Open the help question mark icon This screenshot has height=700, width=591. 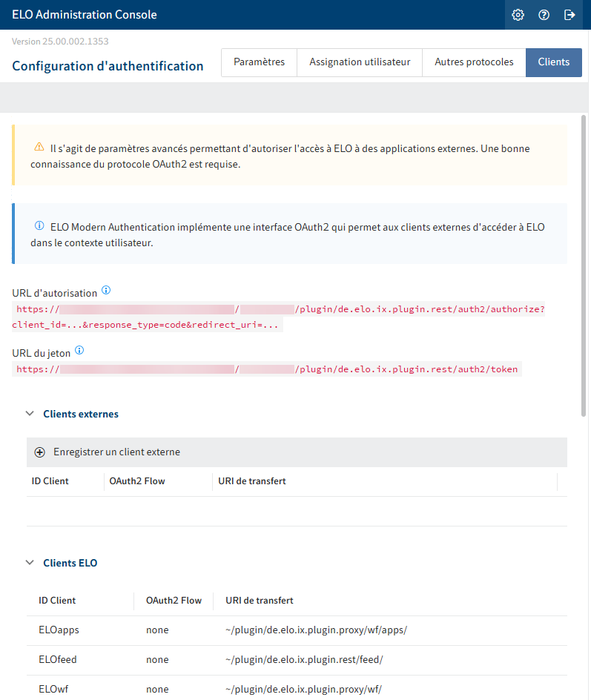pos(544,15)
